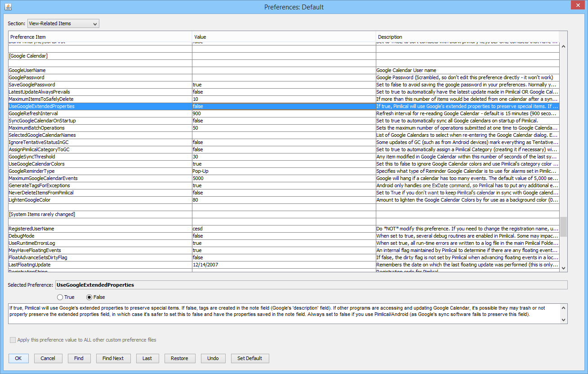This screenshot has width=588, height=374.
Task: Select the SyncGoogleCalendarOnStartup row
Action: coord(284,121)
